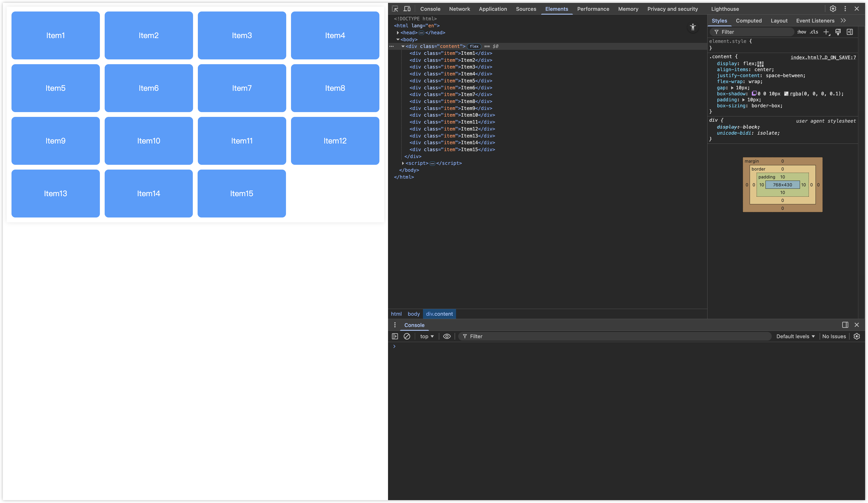Open the index.html source link
868x503 pixels.
[823, 57]
